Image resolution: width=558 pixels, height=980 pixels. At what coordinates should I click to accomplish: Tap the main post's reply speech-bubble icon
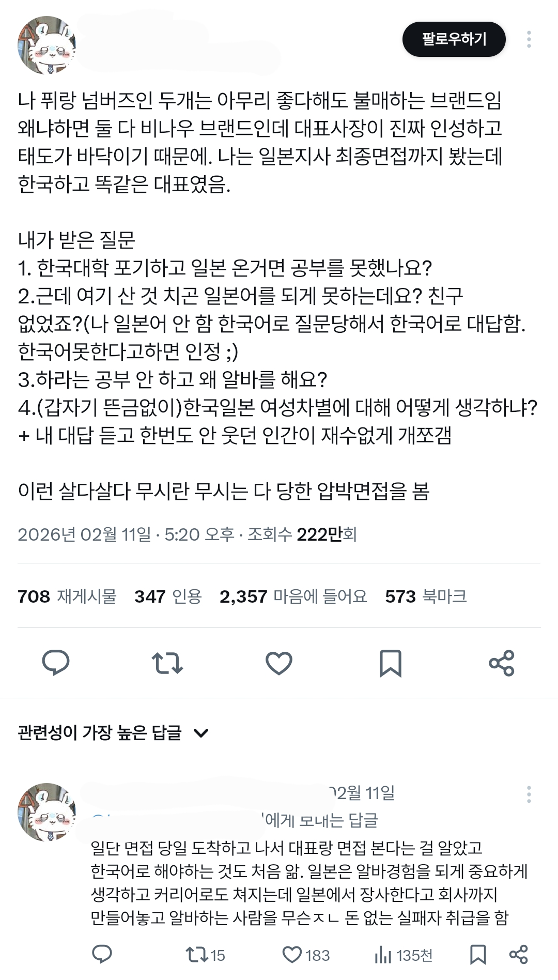(56, 663)
